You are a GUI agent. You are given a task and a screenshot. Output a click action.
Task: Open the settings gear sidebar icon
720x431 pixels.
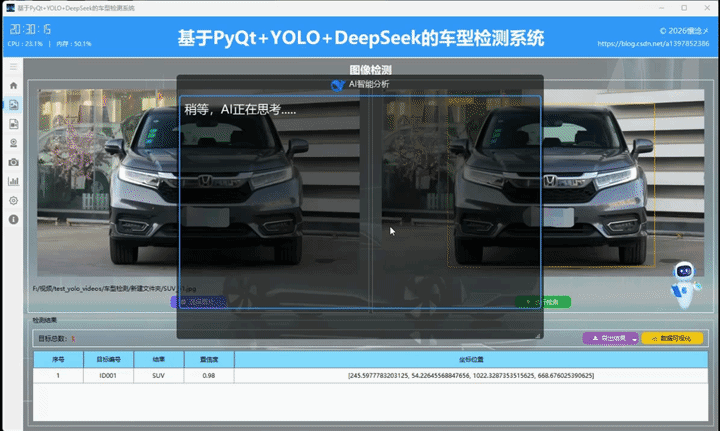13,201
